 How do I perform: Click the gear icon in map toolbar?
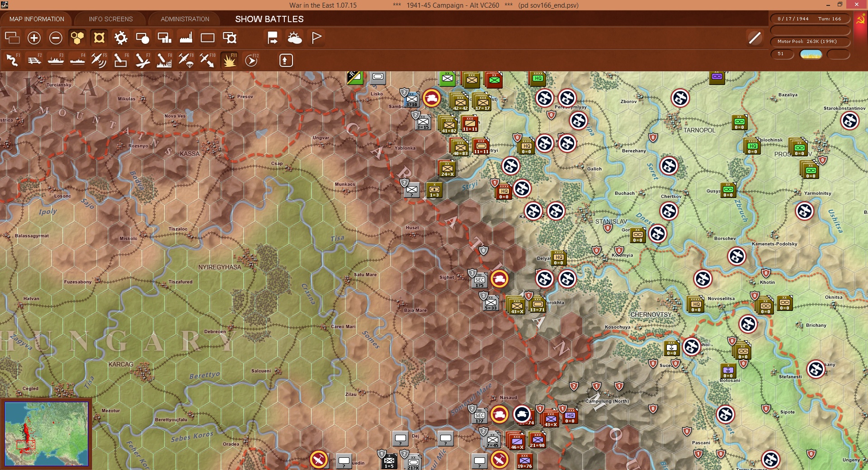click(x=121, y=38)
